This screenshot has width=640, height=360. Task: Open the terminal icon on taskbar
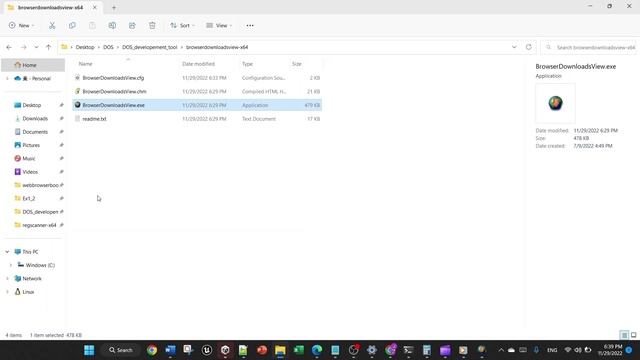pyautogui.click(x=408, y=350)
